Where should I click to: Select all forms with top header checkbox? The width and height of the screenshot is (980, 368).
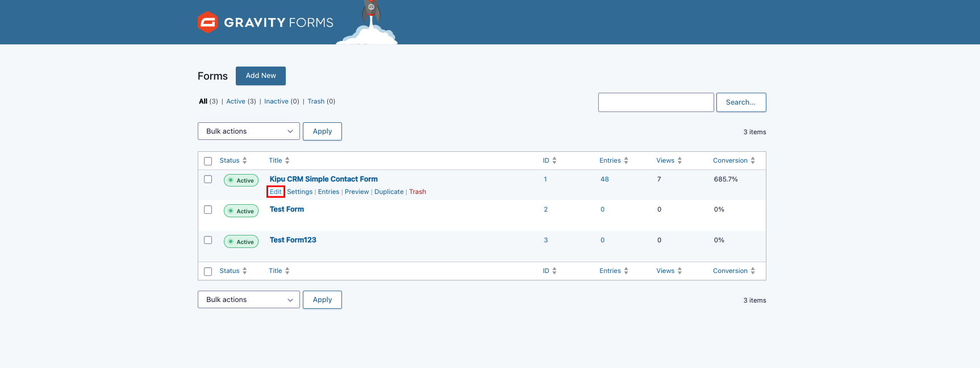click(x=208, y=161)
